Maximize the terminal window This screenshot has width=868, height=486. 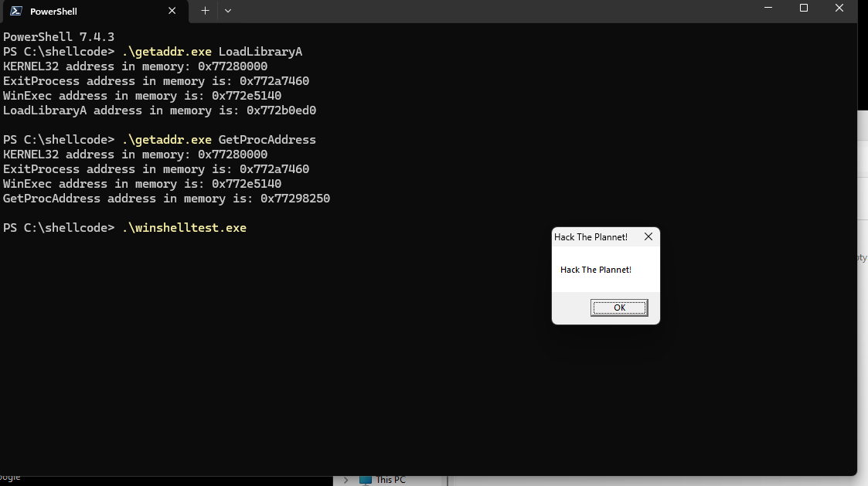click(803, 8)
